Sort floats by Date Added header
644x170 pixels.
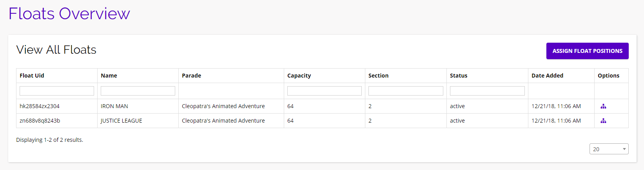(547, 76)
